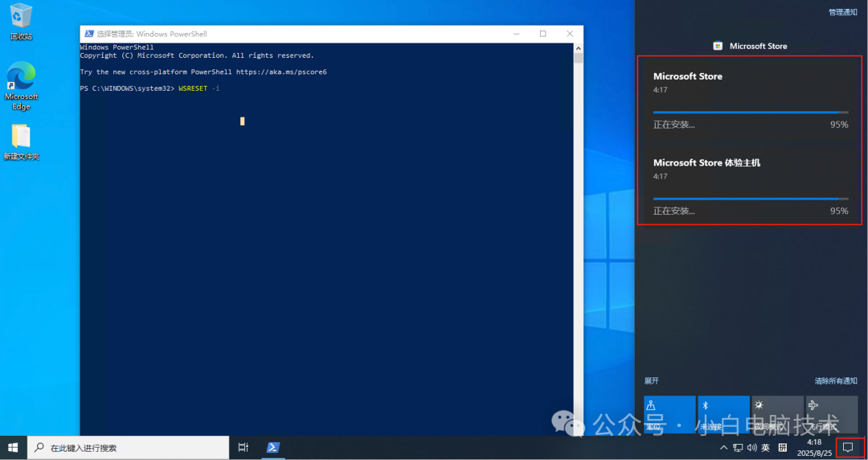Image resolution: width=868 pixels, height=460 pixels.
Task: Click the Task View taskbar icon
Action: pos(243,448)
